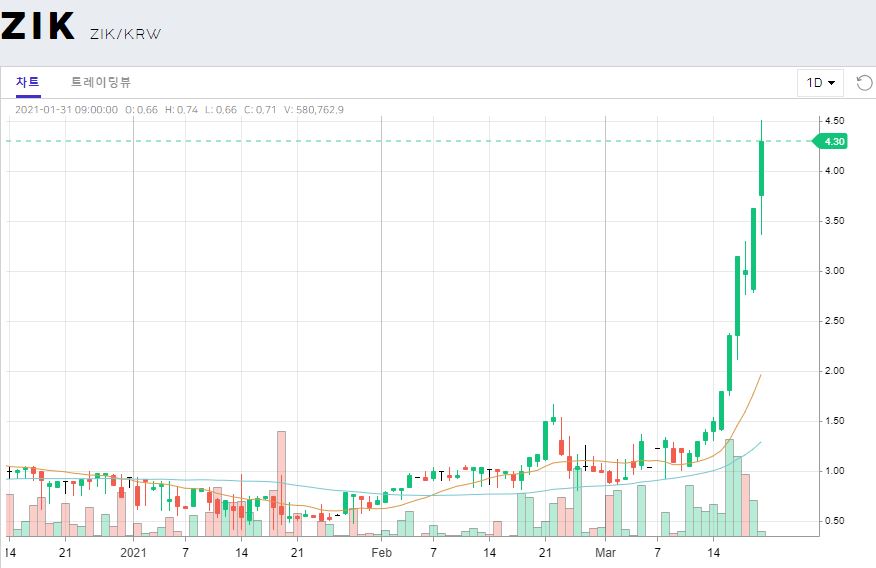Click the 0.50 price axis label

835,521
